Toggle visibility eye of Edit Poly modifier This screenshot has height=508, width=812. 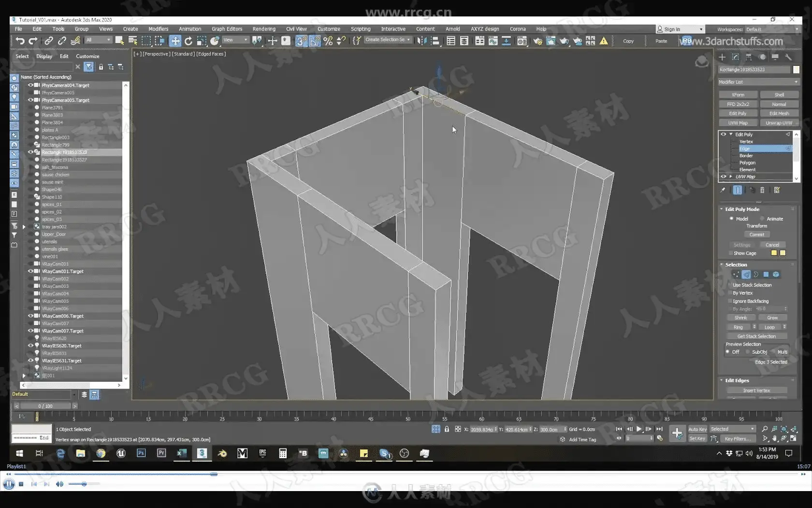pyautogui.click(x=723, y=134)
